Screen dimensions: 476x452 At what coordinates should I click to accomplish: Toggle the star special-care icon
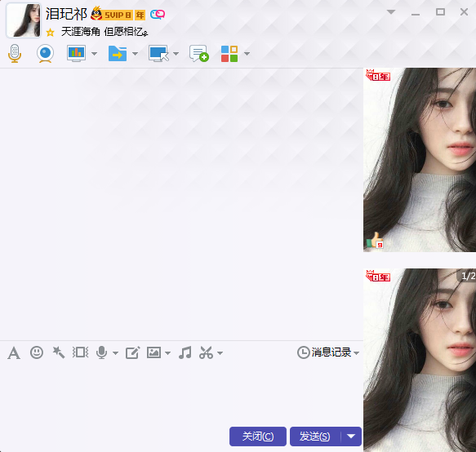pyautogui.click(x=50, y=32)
